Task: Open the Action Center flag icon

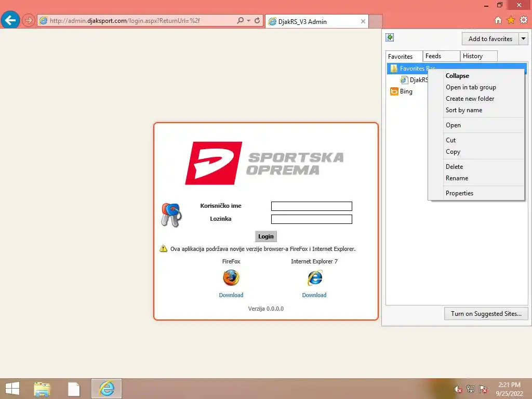Action: [x=483, y=389]
